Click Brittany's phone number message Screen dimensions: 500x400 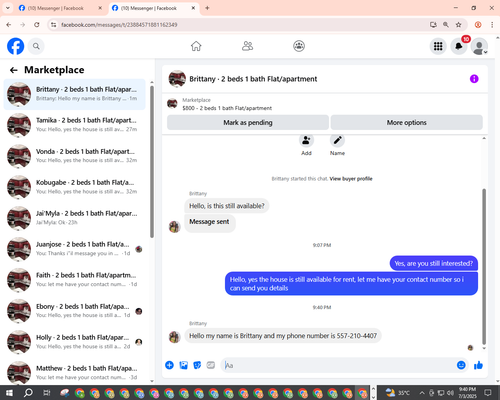283,336
